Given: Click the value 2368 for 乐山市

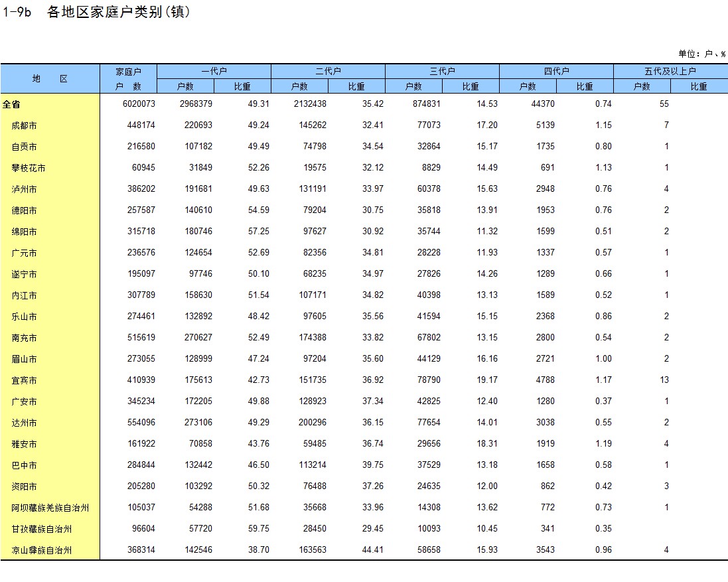Looking at the screenshot, I should pos(546,317).
